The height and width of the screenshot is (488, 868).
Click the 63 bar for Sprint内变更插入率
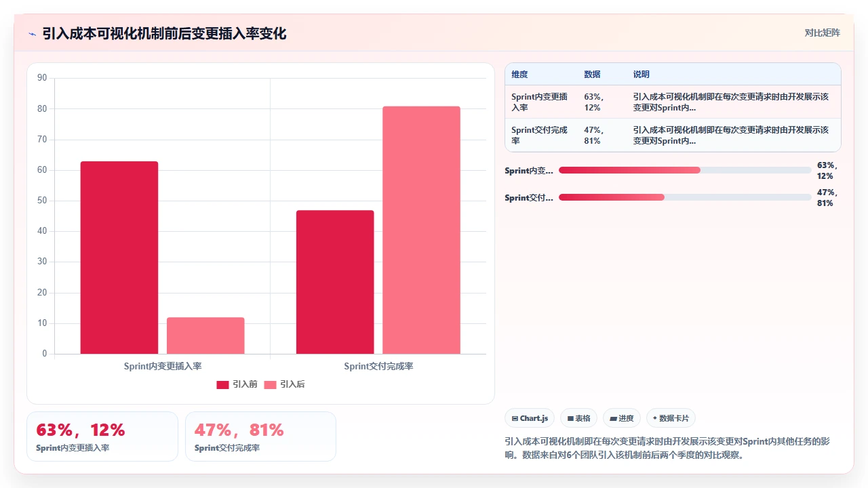click(119, 258)
